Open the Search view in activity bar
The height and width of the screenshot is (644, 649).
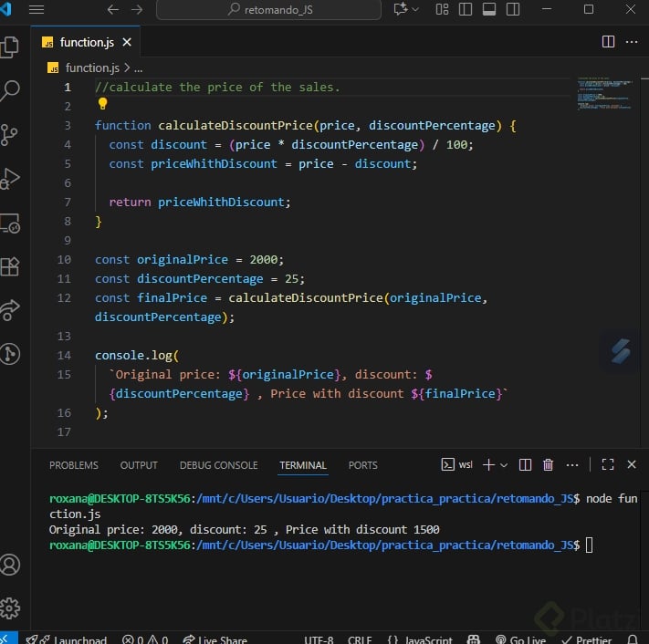click(10, 90)
